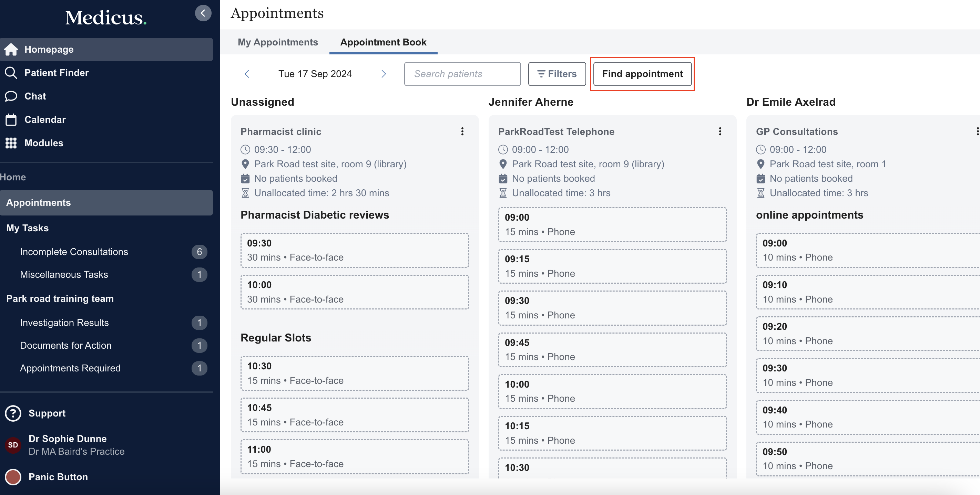Open the Calendar from the sidebar
The height and width of the screenshot is (495, 980).
pos(45,120)
